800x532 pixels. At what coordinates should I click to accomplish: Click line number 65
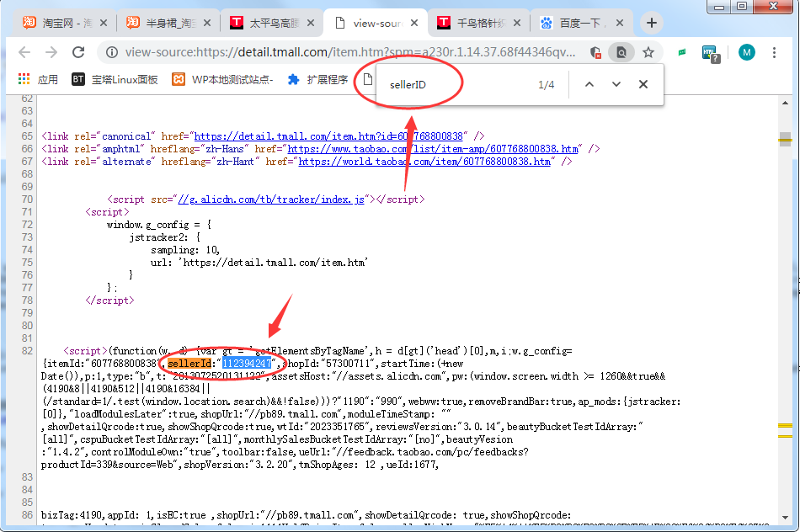(x=27, y=136)
